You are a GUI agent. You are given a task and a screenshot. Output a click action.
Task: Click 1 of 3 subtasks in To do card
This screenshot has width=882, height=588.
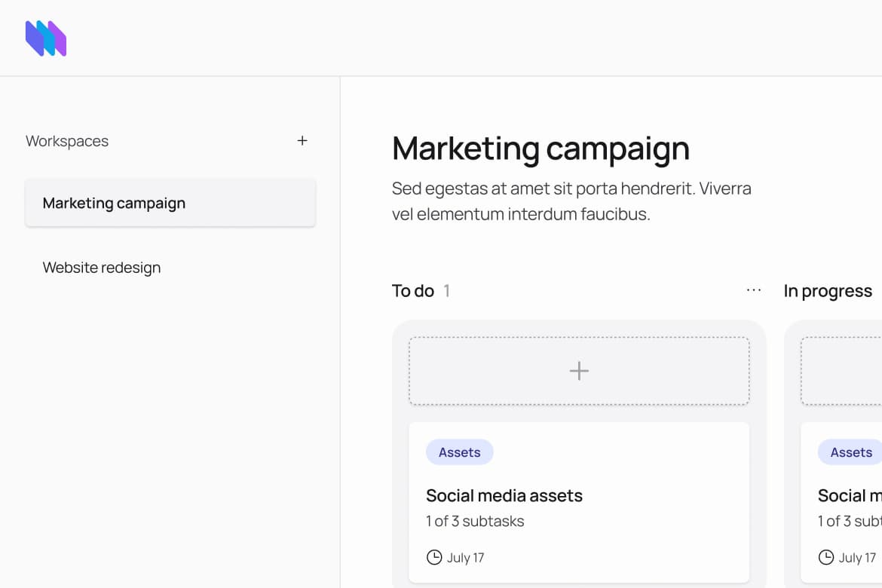[x=475, y=521]
